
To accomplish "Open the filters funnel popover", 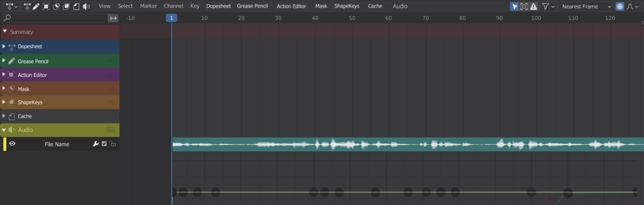I will pyautogui.click(x=548, y=7).
